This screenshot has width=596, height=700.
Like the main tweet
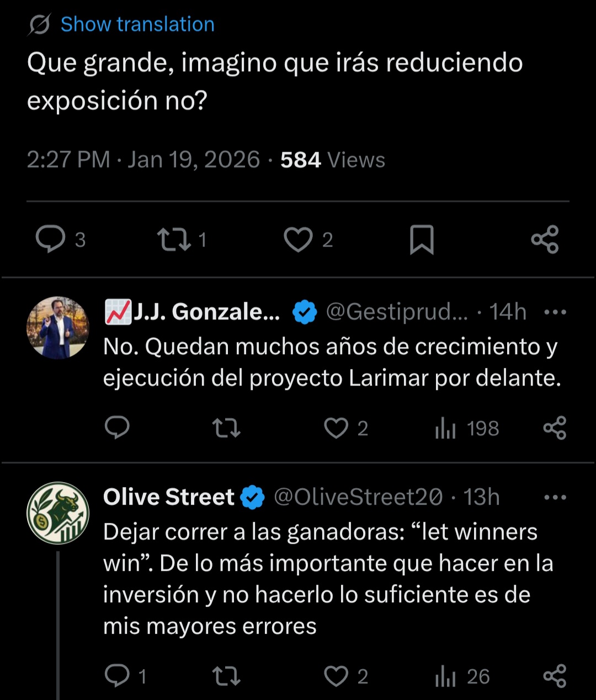click(x=298, y=240)
